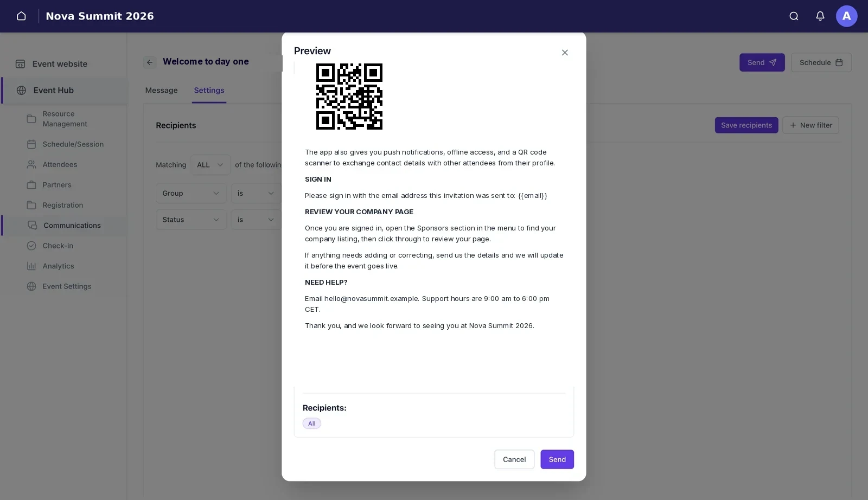Open Partners section
The image size is (868, 500).
point(57,185)
